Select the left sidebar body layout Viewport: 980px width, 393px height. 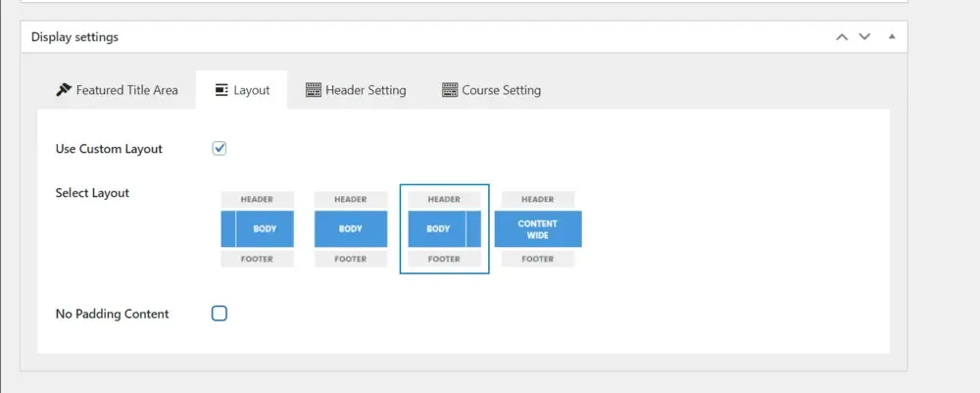pyautogui.click(x=257, y=228)
